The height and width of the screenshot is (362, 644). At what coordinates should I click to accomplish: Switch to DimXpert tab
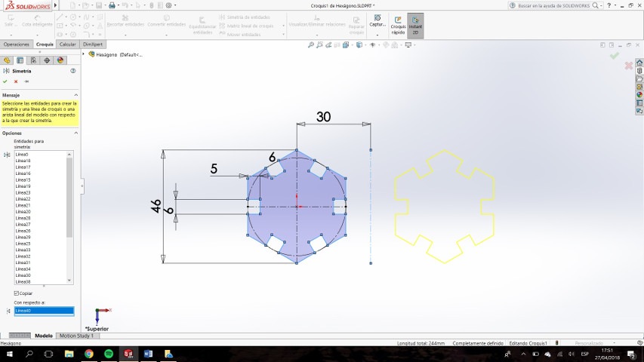93,44
